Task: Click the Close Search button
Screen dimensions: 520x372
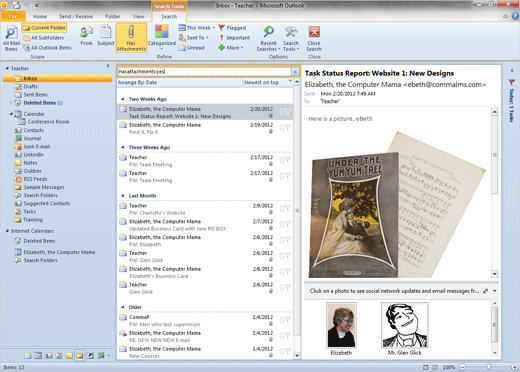Action: pyautogui.click(x=314, y=39)
